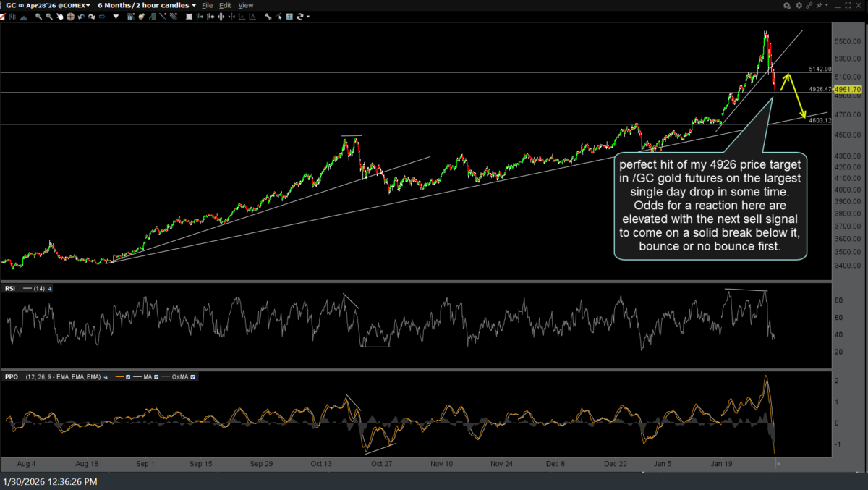Select the pan hand tool
The image size is (868, 490).
[x=59, y=16]
